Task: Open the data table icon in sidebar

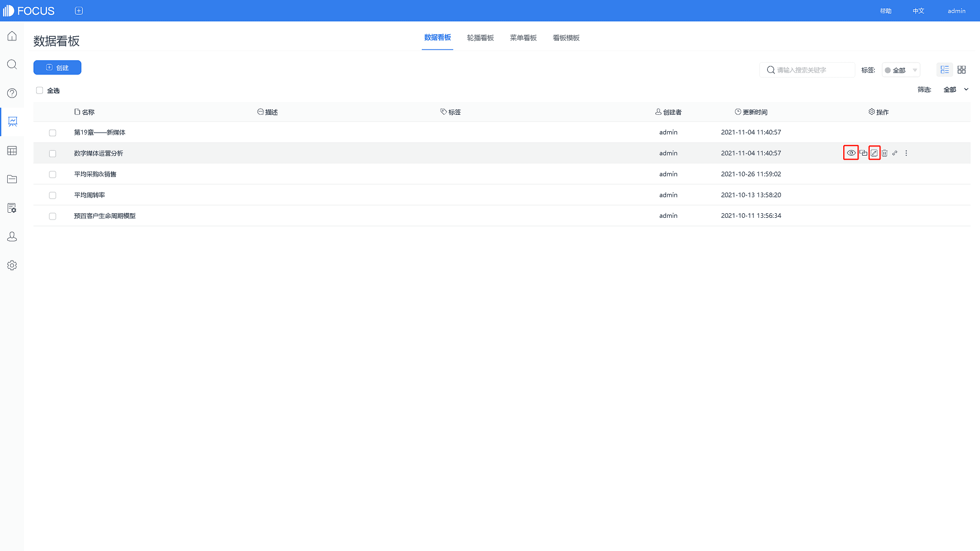Action: [x=12, y=151]
